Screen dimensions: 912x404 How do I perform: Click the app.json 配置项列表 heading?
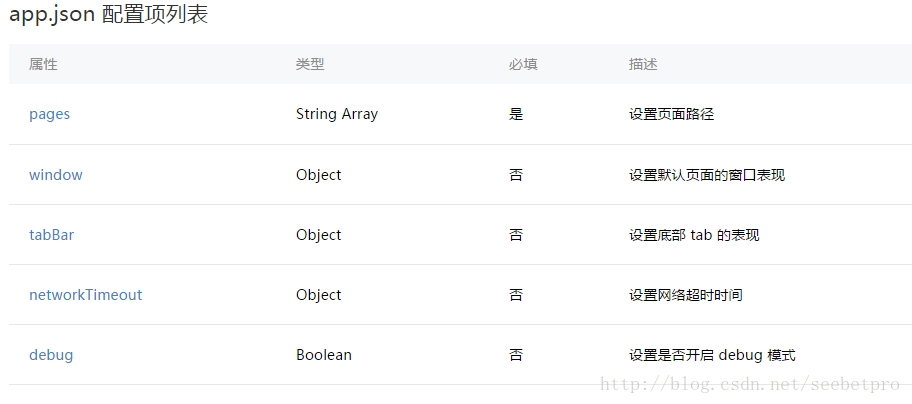coord(109,15)
